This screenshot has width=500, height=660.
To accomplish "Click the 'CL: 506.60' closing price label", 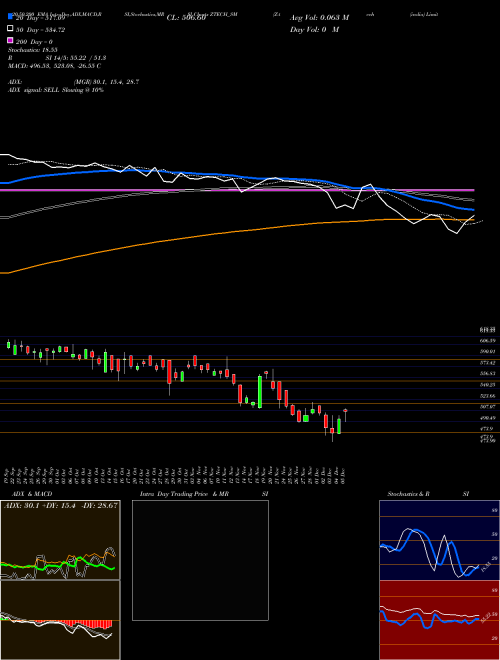I will tap(186, 18).
